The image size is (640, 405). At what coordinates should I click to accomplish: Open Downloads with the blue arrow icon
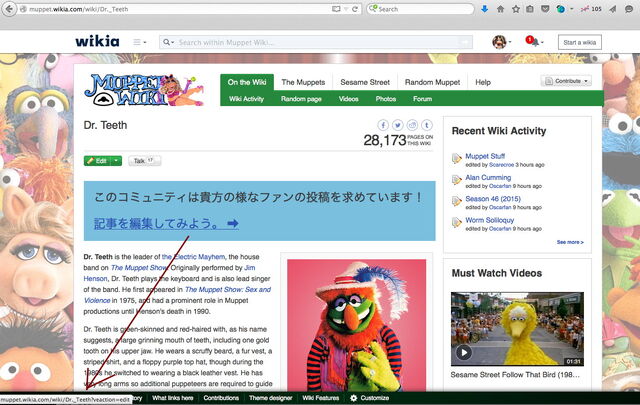coord(484,9)
